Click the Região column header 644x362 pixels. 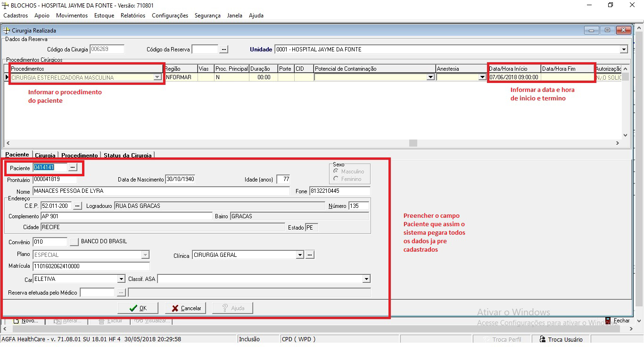pyautogui.click(x=181, y=69)
